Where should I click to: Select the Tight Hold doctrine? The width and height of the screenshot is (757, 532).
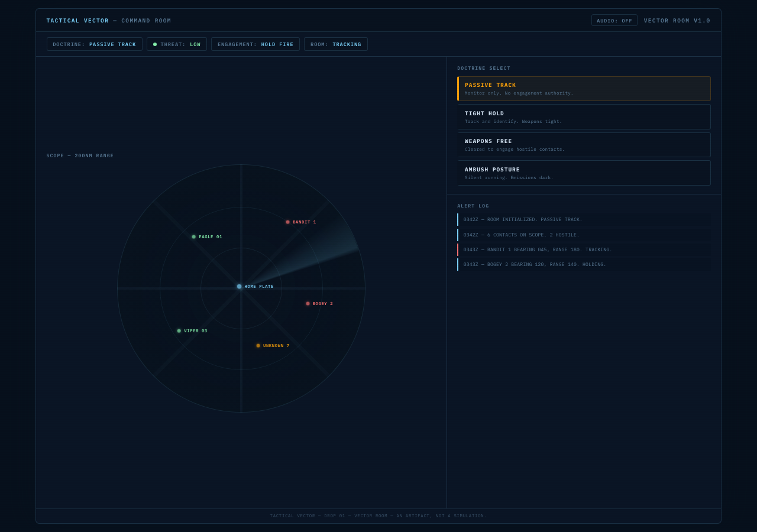584,117
